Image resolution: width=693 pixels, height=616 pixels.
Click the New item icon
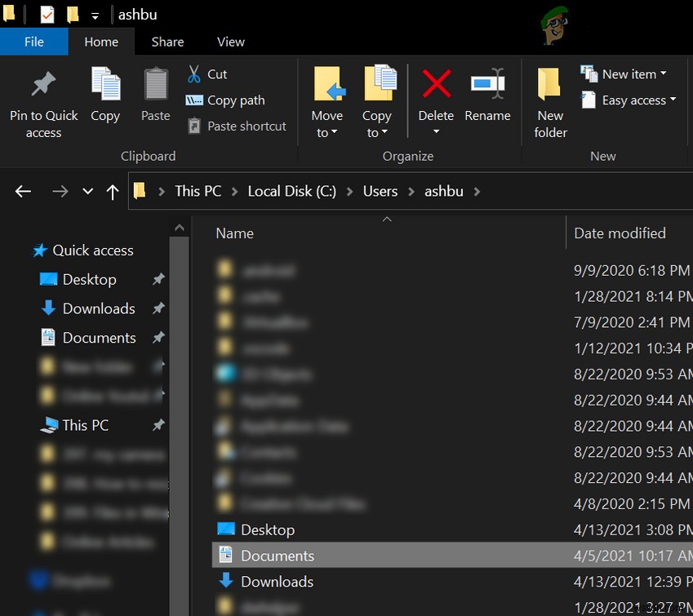pos(589,73)
